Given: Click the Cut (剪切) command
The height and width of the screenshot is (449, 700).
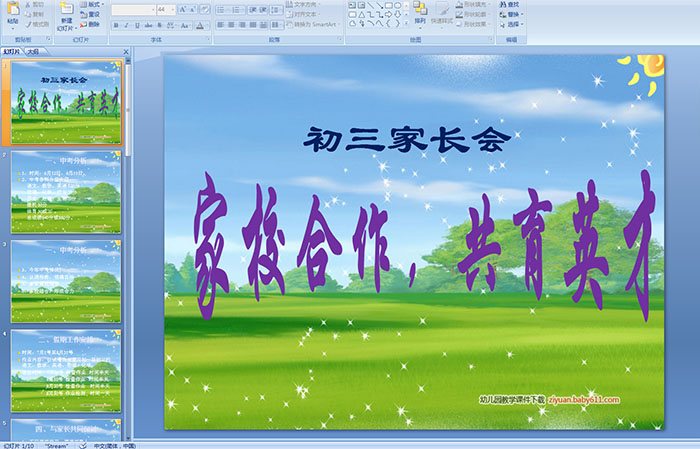Looking at the screenshot, I should [x=34, y=4].
